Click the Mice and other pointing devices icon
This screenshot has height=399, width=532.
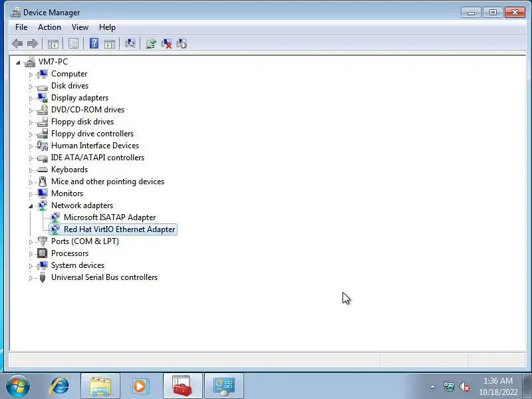[x=43, y=182]
